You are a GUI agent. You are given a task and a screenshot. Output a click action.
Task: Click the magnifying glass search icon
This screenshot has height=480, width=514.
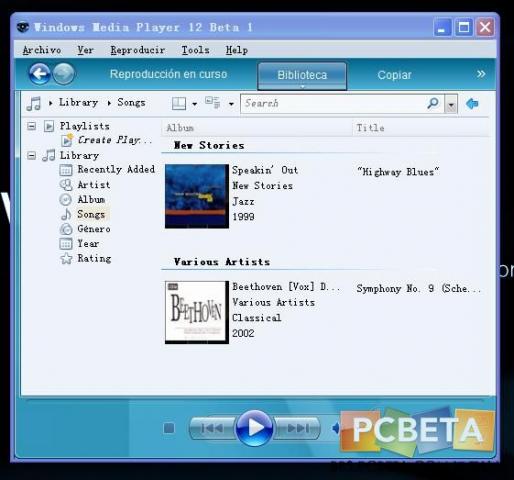[x=433, y=103]
